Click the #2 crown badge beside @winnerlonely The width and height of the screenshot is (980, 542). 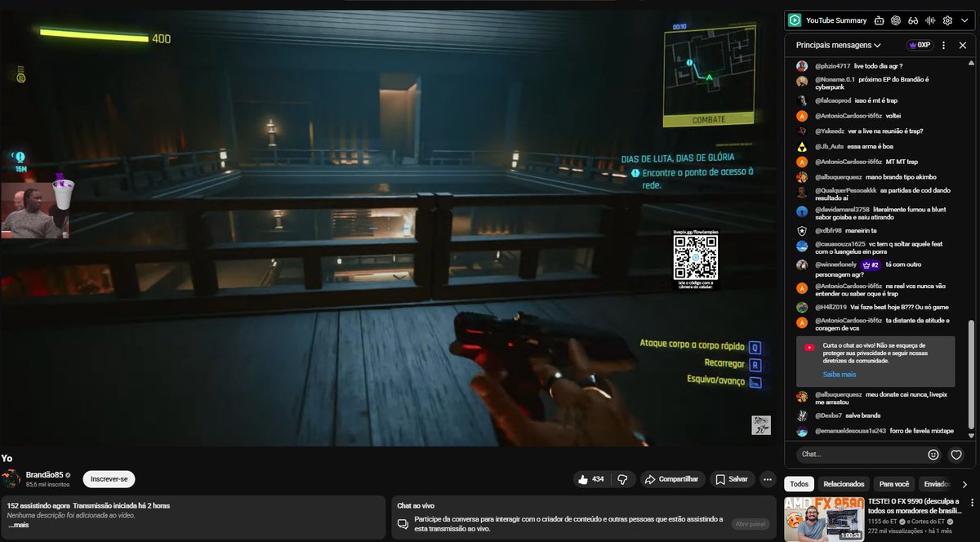point(870,264)
